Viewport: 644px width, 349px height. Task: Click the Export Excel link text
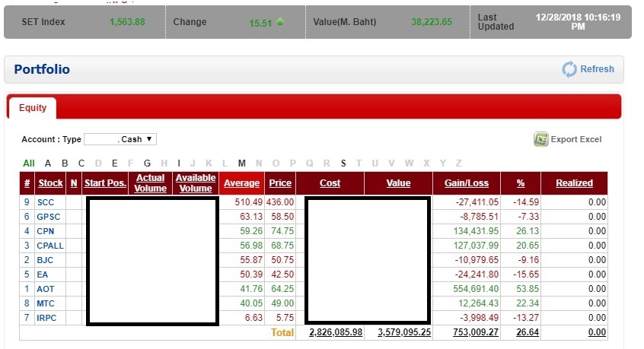pos(575,139)
